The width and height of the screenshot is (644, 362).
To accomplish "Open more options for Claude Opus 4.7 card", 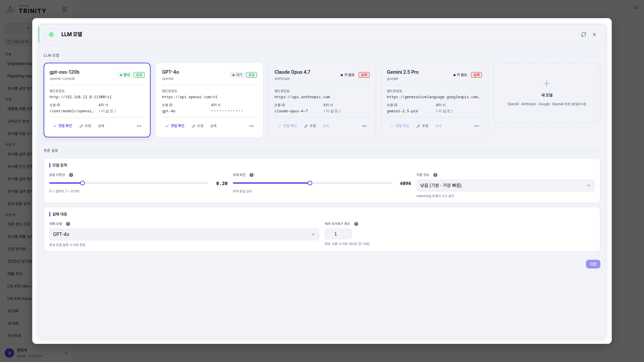I will 364,126.
